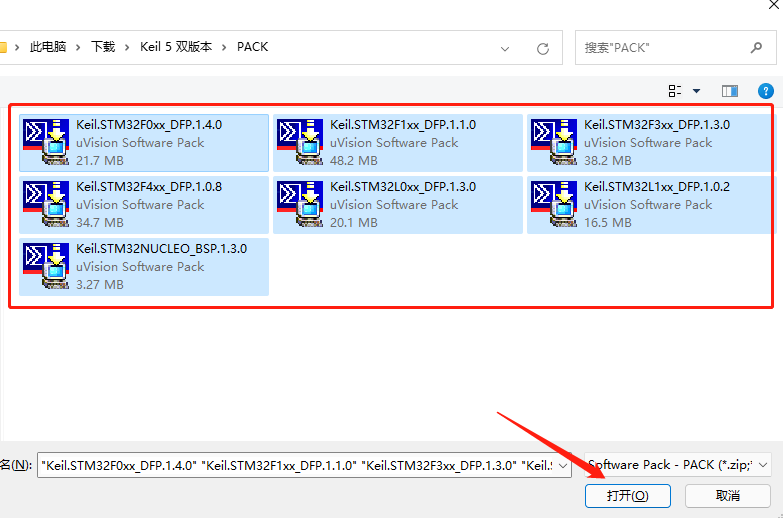The height and width of the screenshot is (518, 783).
Task: Click the folder icon in address bar
Action: coord(3,47)
